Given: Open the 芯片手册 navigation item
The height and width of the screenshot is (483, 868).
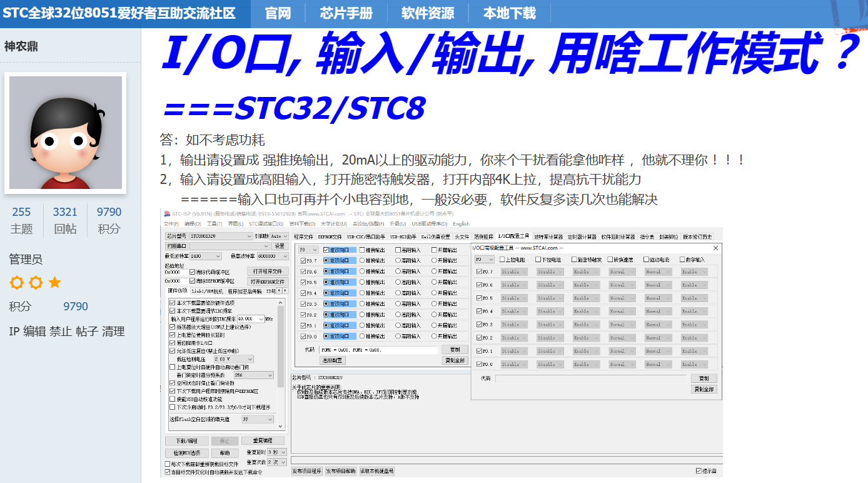Looking at the screenshot, I should [346, 13].
